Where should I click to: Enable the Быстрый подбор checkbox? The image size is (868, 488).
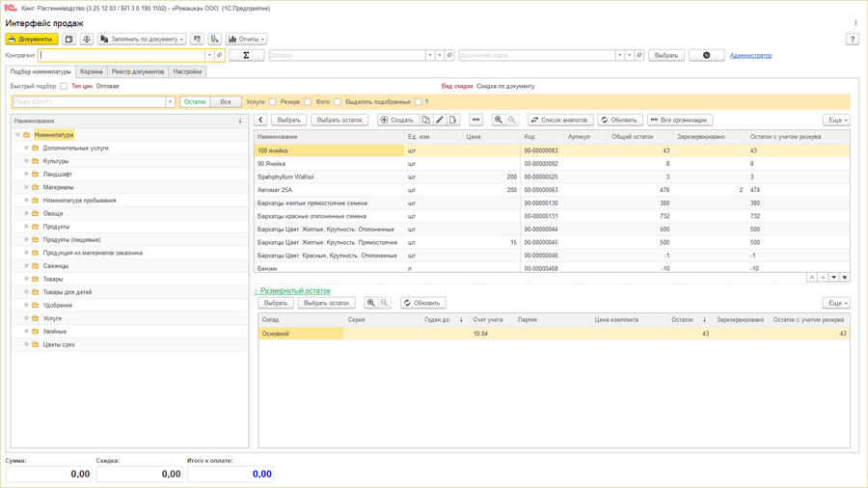[x=64, y=87]
